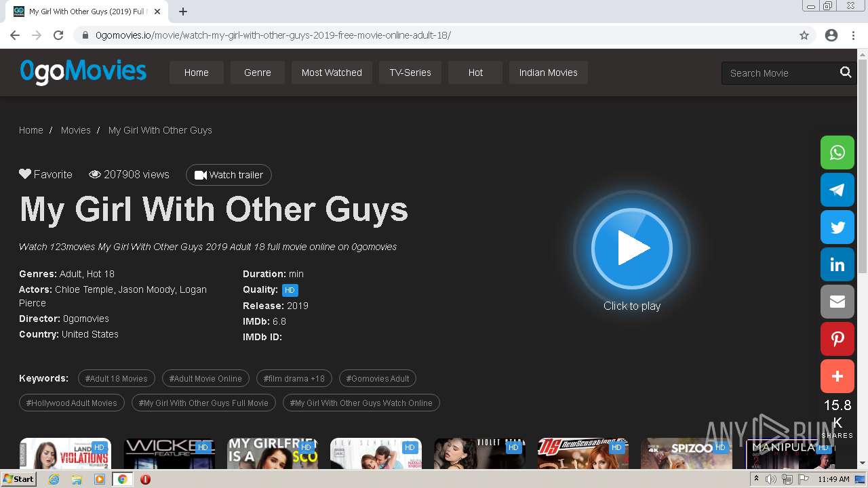Reload the current page
Image resolution: width=868 pixels, height=488 pixels.
pos(58,35)
